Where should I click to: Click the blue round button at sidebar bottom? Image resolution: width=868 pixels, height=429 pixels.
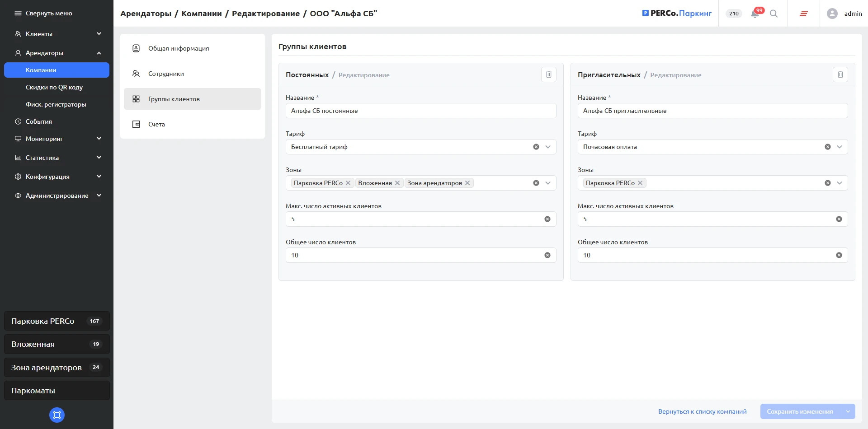57,415
